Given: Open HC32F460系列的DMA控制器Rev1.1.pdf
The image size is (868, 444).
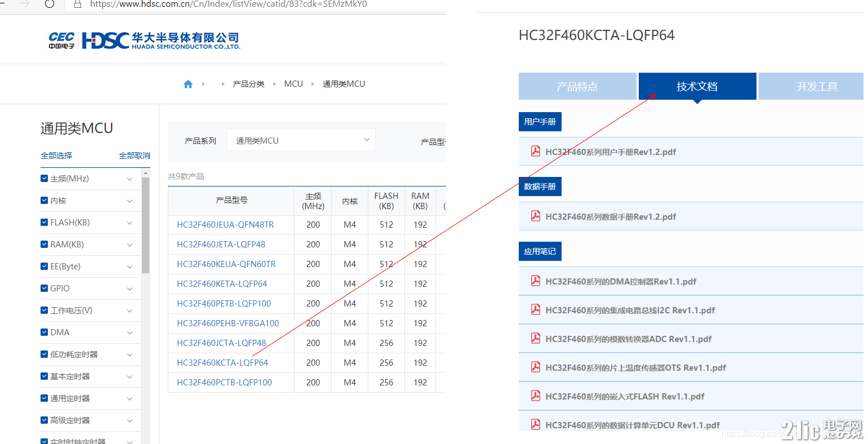Looking at the screenshot, I should point(621,281).
